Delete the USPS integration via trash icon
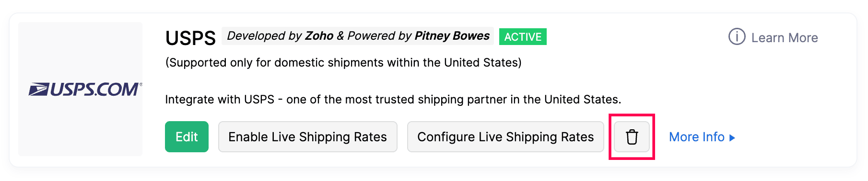 point(632,137)
